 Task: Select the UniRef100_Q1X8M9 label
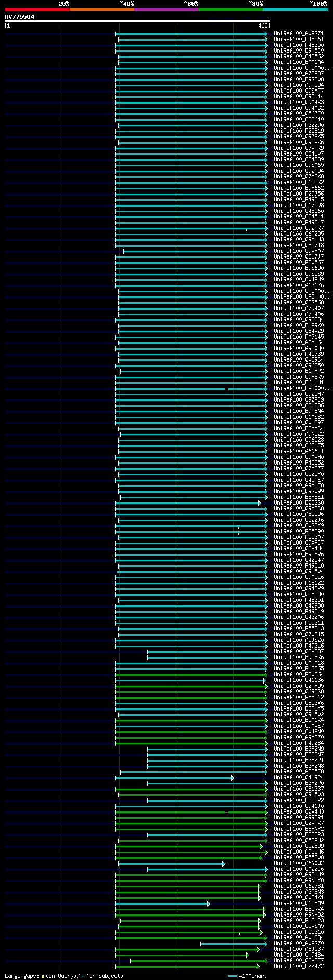[299, 903]
